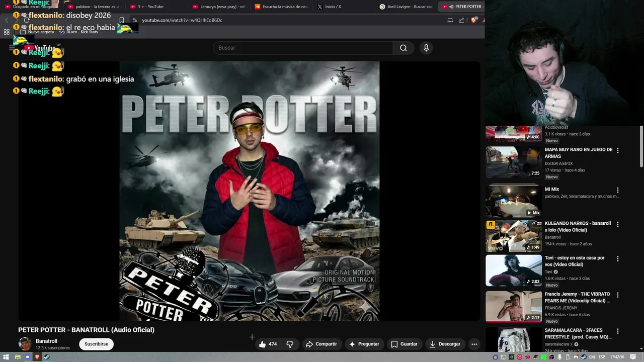Open Steam from the taskbar
The width and height of the screenshot is (644, 362).
(47, 357)
